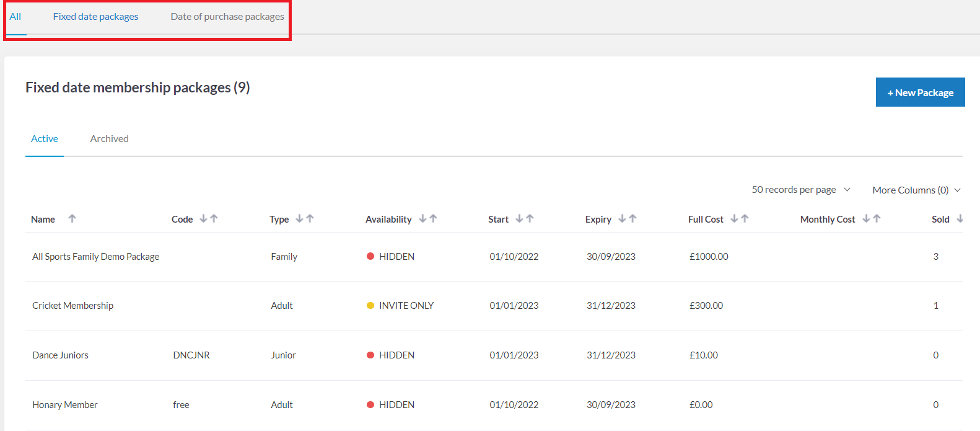Expand the More Columns (0) dropdown
Viewport: 980px width, 431px height.
pos(916,190)
